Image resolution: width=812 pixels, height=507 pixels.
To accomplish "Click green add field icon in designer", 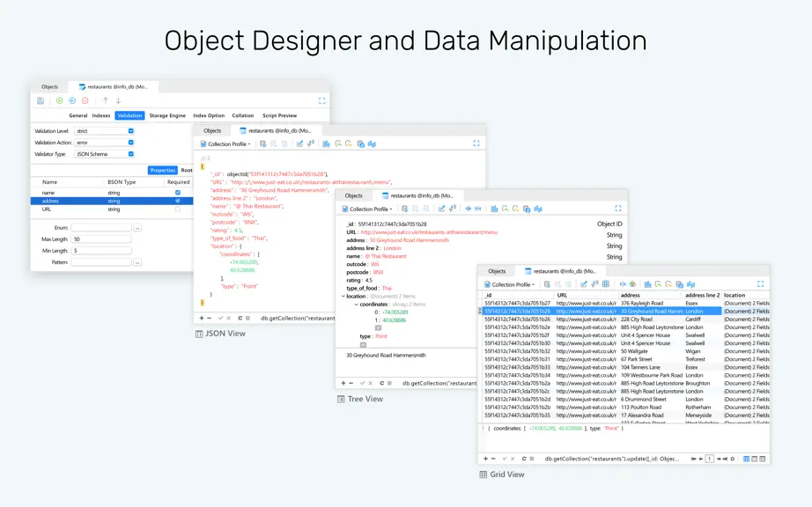I will pos(60,101).
